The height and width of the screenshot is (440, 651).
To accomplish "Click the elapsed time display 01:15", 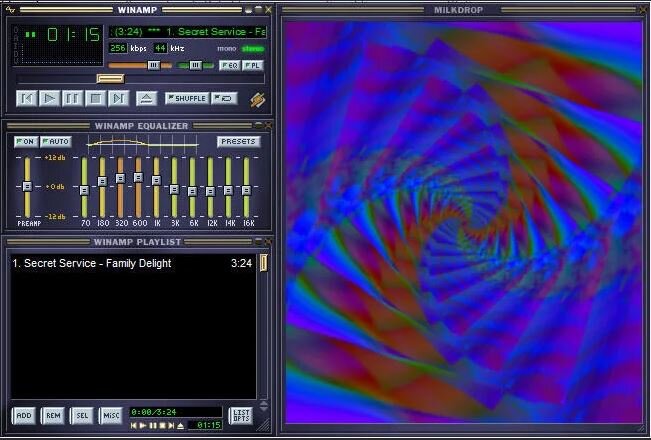I will pos(74,35).
